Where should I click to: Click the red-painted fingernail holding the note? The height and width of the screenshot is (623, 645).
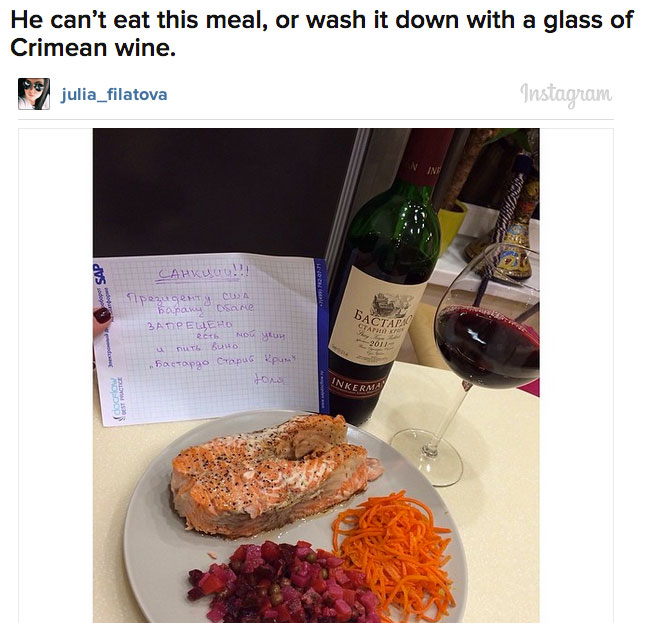[x=102, y=315]
